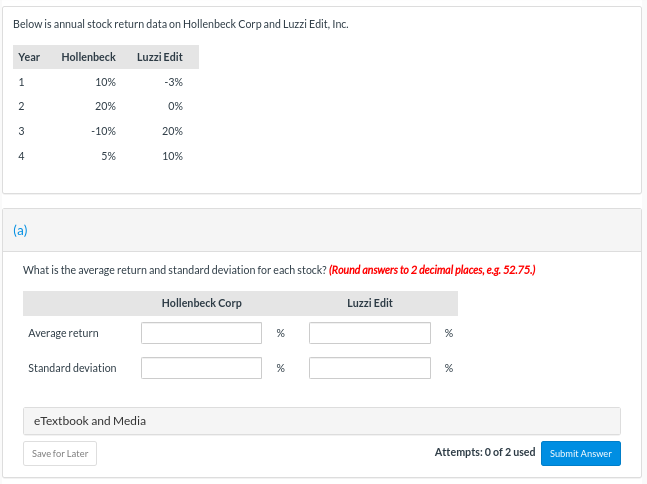
Task: Click the Save for Later button
Action: coord(60,453)
